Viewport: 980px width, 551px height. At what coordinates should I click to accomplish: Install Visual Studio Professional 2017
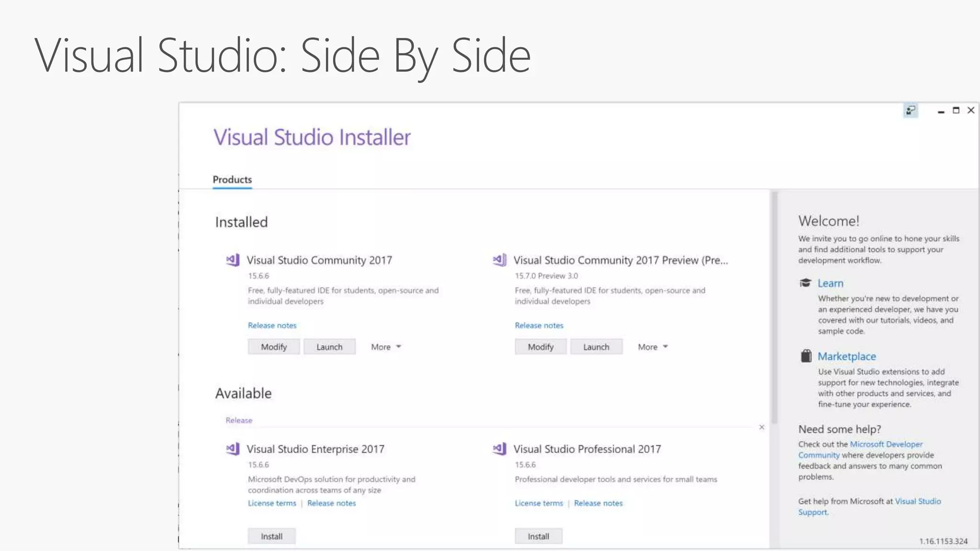538,536
